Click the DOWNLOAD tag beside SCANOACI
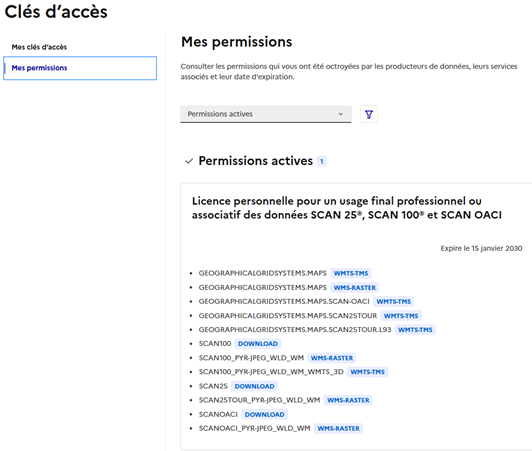The image size is (532, 451). click(x=265, y=414)
